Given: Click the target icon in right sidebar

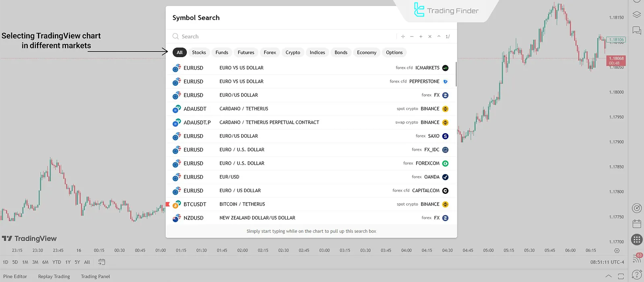Looking at the screenshot, I should 637,208.
